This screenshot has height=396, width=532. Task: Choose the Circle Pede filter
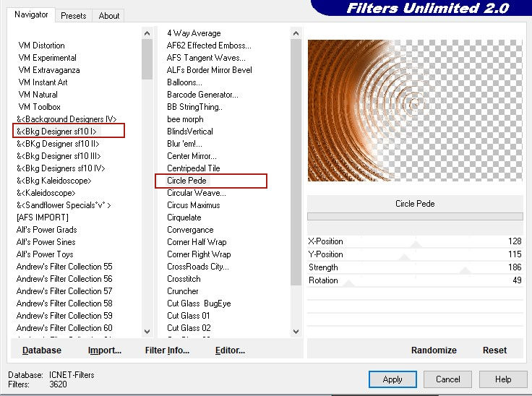click(187, 181)
